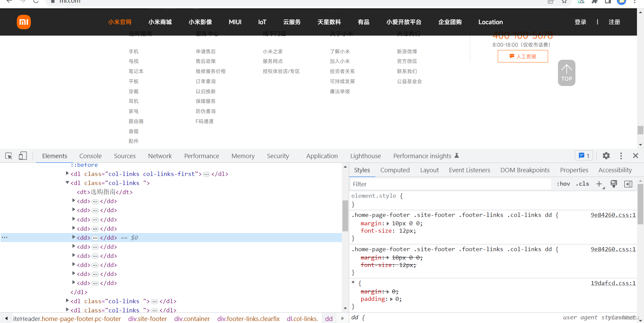Open the 新浪微博 footer link
Image resolution: width=644 pixels, height=323 pixels.
click(x=407, y=51)
